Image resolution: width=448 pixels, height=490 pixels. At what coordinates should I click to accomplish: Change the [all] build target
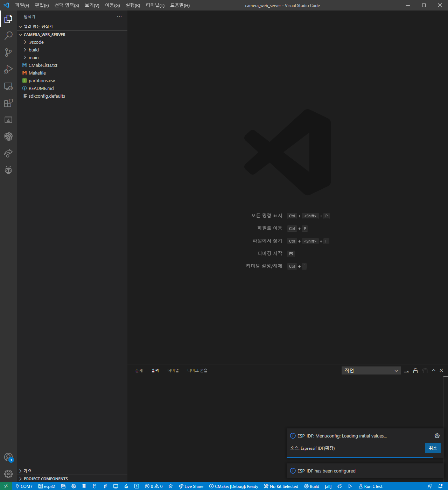coord(328,486)
